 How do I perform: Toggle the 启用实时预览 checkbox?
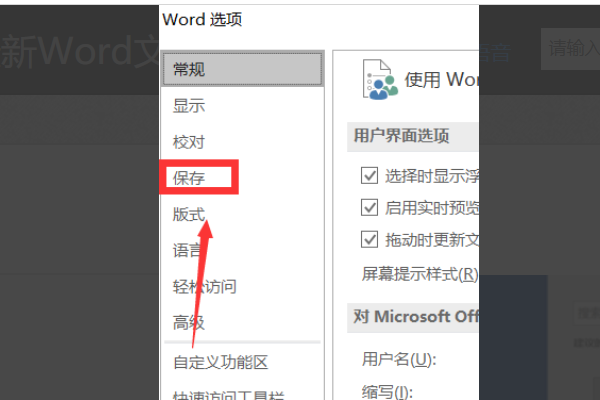pos(369,207)
